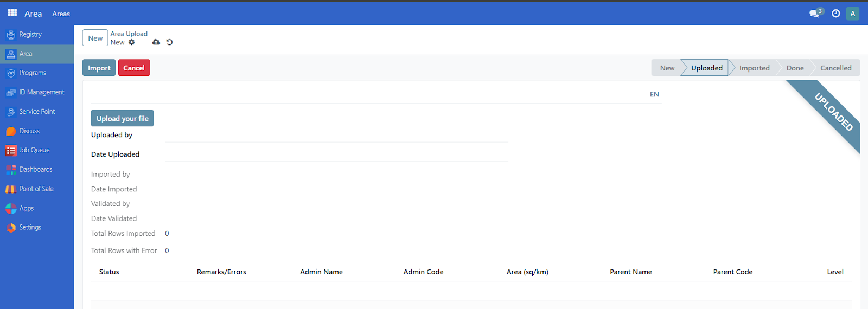Open the conversations messages icon
The width and height of the screenshot is (868, 309).
[x=814, y=14]
